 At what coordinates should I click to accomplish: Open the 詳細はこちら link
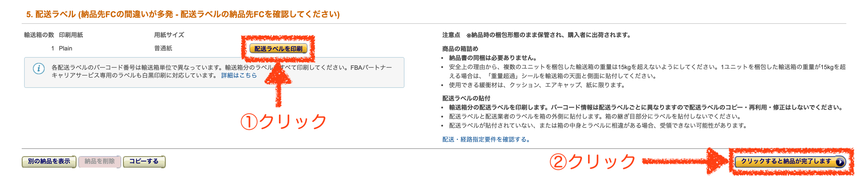coord(239,75)
